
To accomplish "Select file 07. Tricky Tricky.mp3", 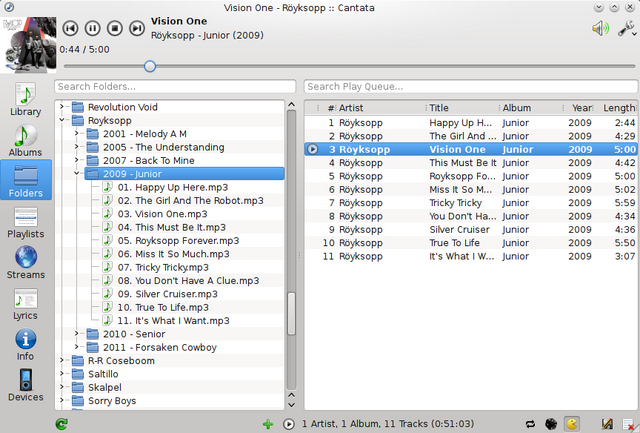I will click(163, 267).
